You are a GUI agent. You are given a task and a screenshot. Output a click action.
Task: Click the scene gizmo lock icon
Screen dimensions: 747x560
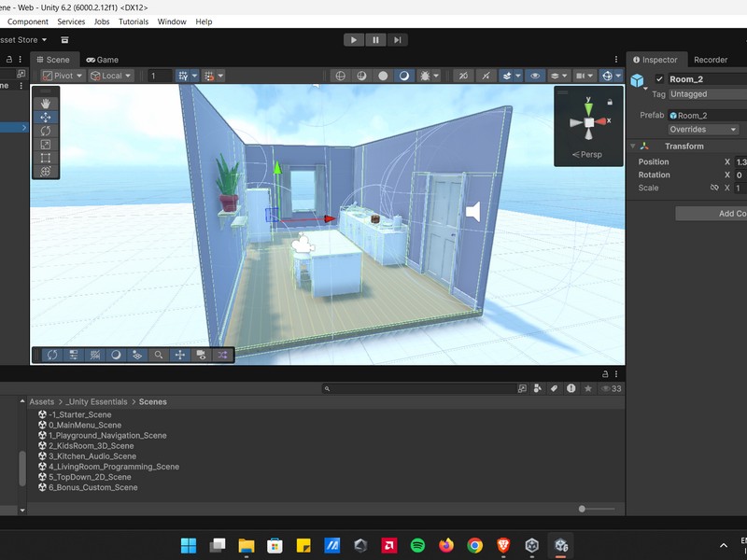610,101
